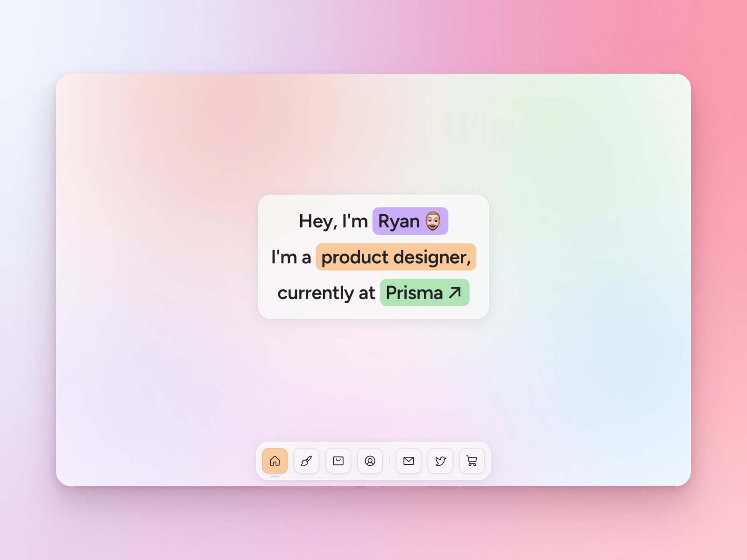Click the memoji face next to Ryan

[433, 221]
